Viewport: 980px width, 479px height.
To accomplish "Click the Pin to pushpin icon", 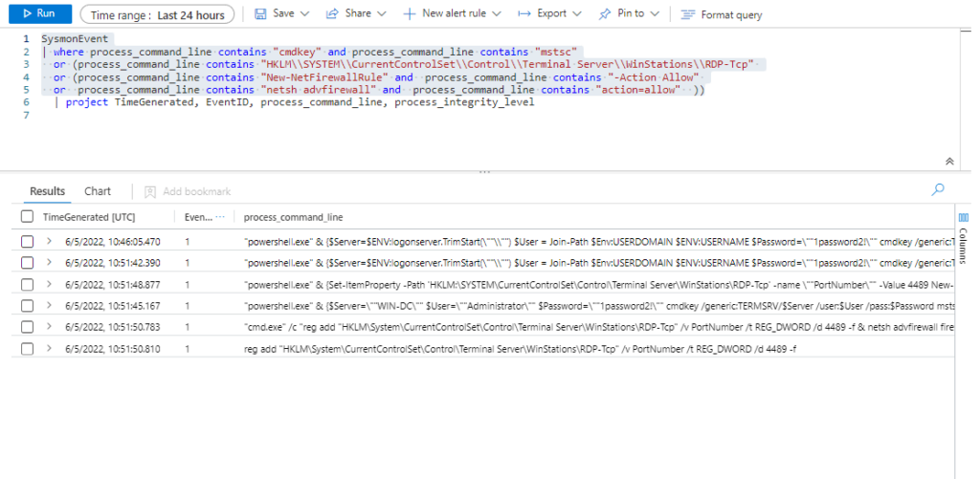I will click(605, 14).
